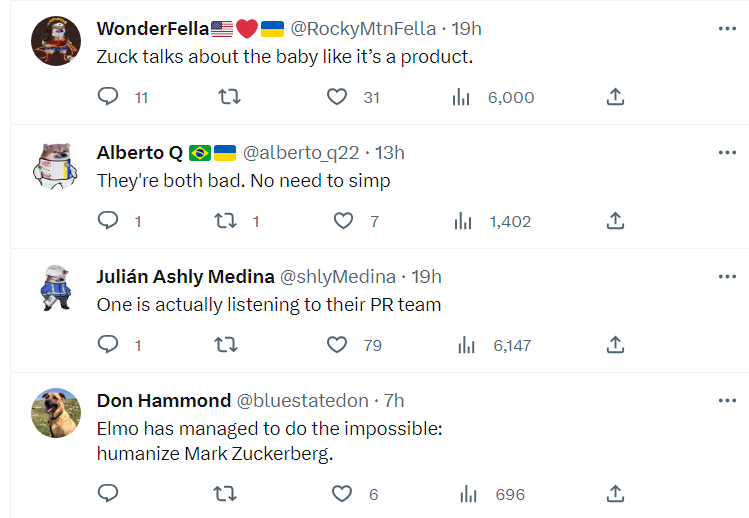Click Don Hammond's dog avatar
749x518 pixels.
(56, 413)
